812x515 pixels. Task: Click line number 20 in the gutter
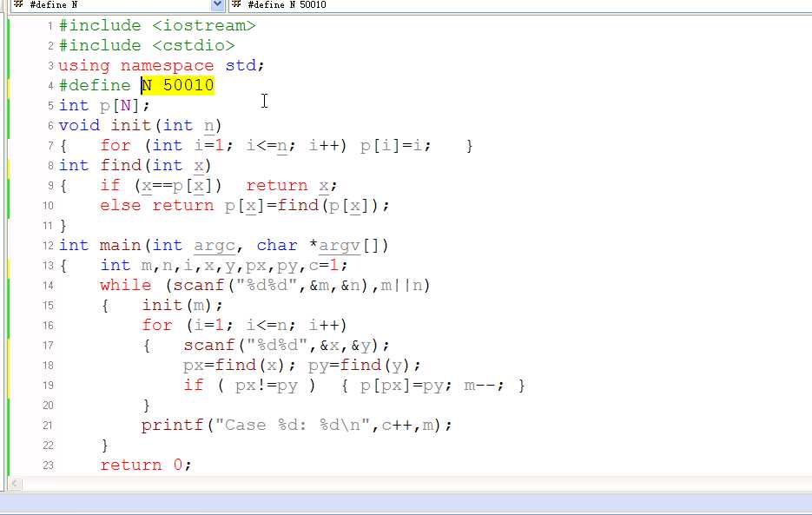(48, 406)
